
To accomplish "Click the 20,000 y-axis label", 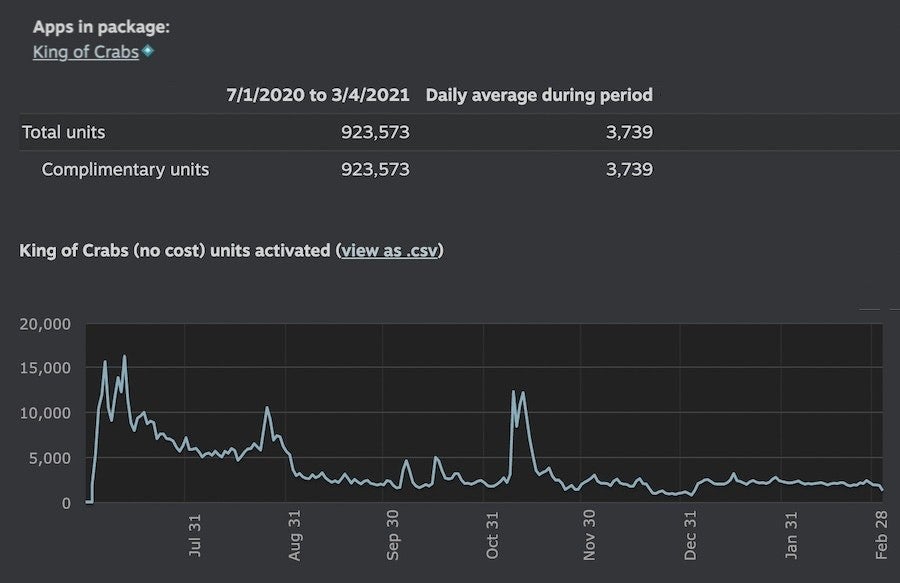I will (45, 324).
